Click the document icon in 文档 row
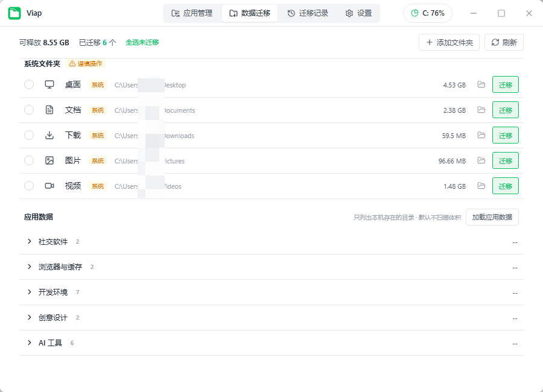The image size is (543, 392). (x=49, y=110)
